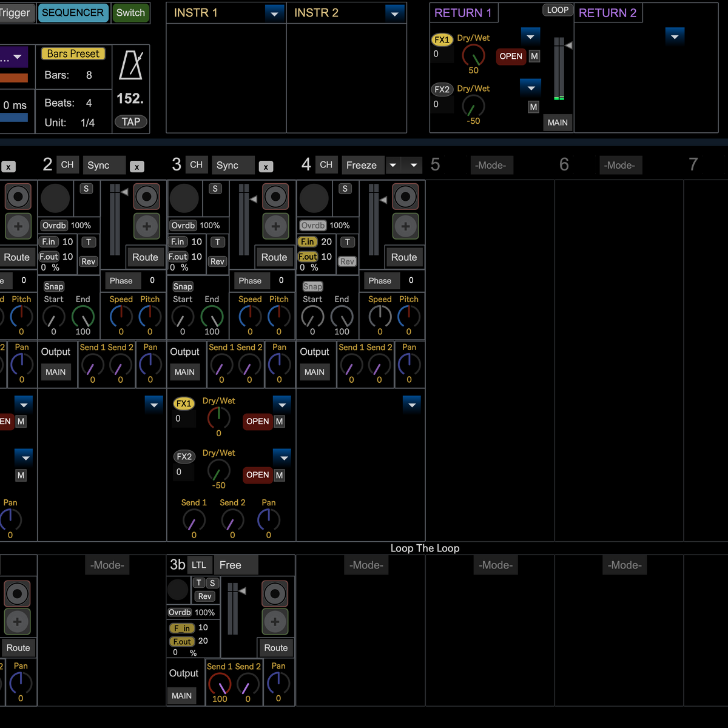
Task: Mute Return 1 FX1 with M button
Action: point(534,56)
